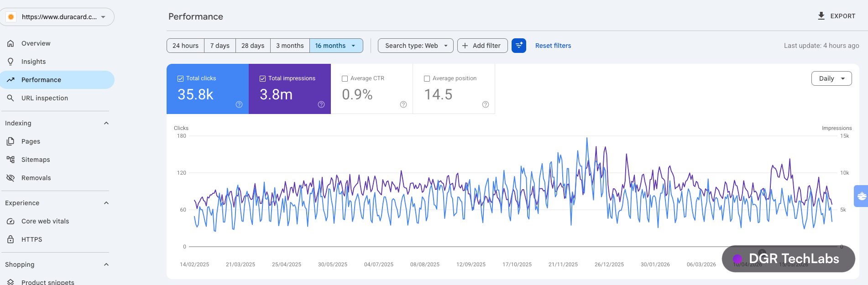
Task: Click the URL inspection magnifier icon
Action: (x=10, y=98)
